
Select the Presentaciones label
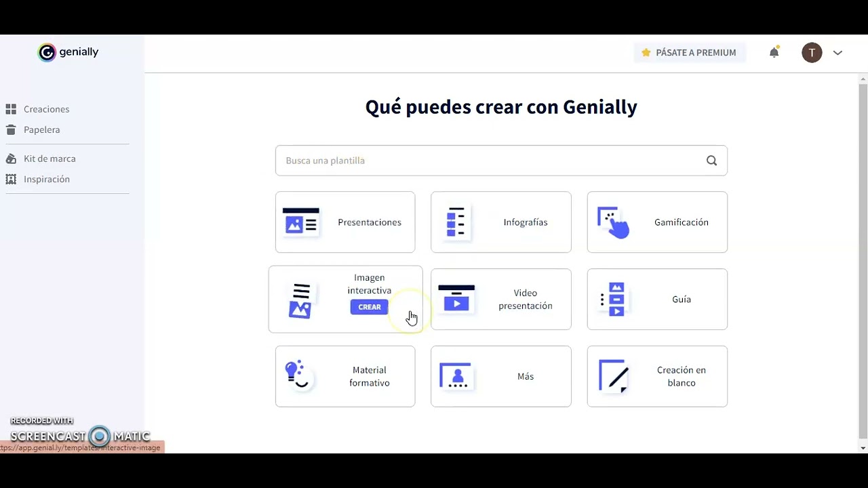click(x=370, y=222)
